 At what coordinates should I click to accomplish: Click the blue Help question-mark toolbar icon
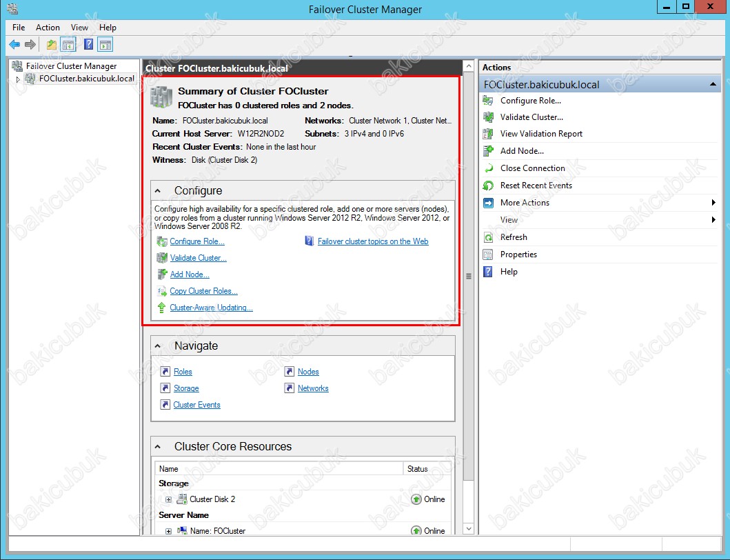[x=88, y=45]
